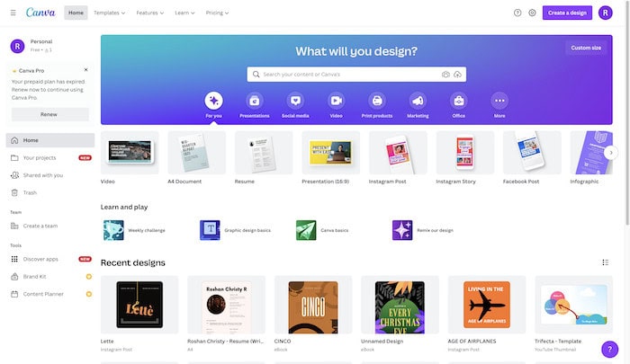Click the Canva logo

pyautogui.click(x=40, y=13)
